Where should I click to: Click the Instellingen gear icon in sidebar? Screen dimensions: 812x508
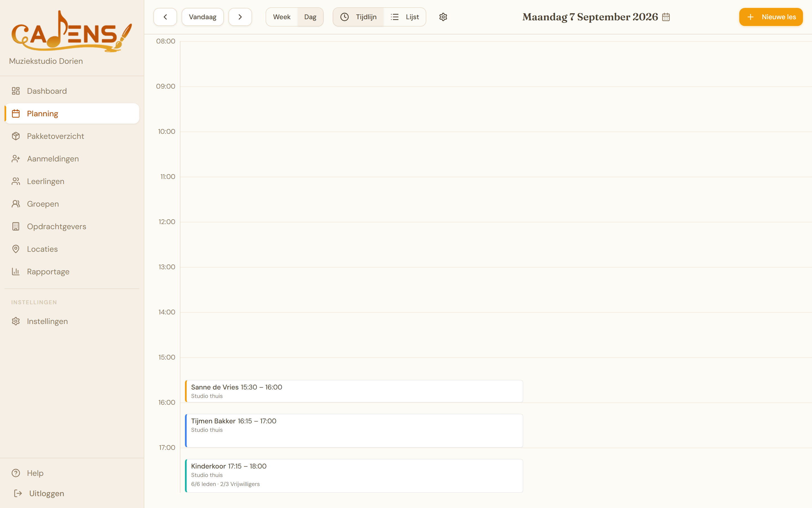point(16,321)
